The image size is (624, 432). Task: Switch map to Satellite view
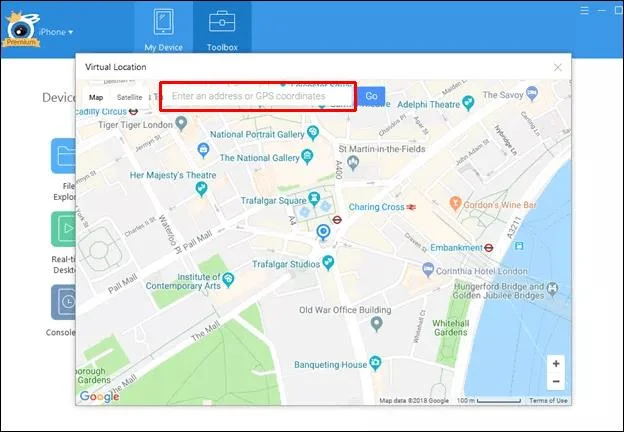pyautogui.click(x=129, y=97)
